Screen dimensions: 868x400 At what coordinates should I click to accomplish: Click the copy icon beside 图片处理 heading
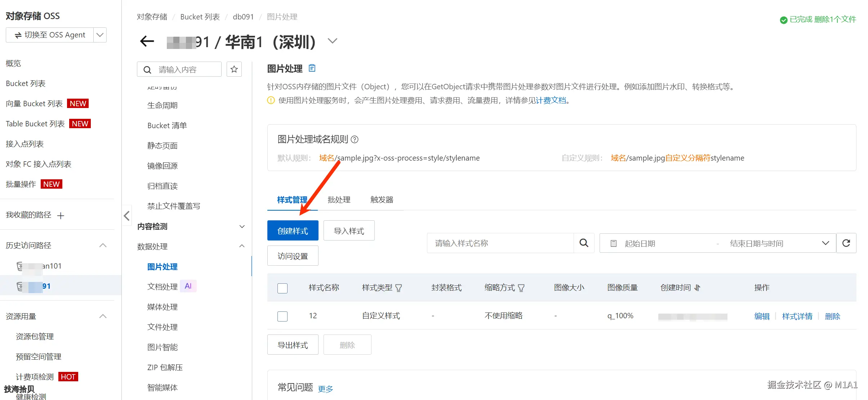pos(312,68)
